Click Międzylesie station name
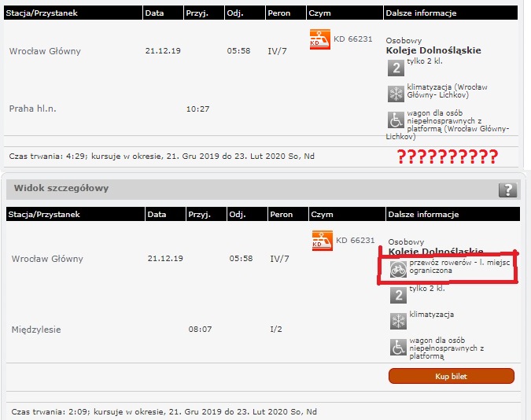Image resolution: width=531 pixels, height=420 pixels. click(x=36, y=330)
